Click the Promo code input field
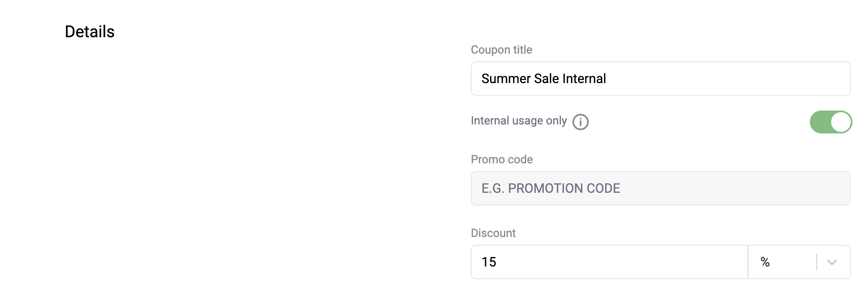The image size is (868, 298). [660, 188]
